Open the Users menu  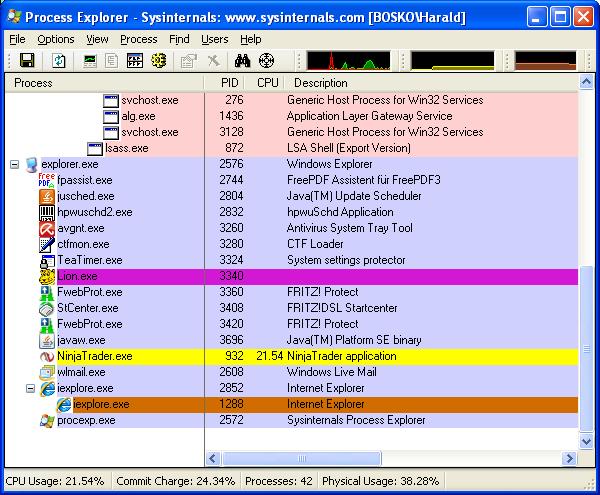pyautogui.click(x=215, y=39)
